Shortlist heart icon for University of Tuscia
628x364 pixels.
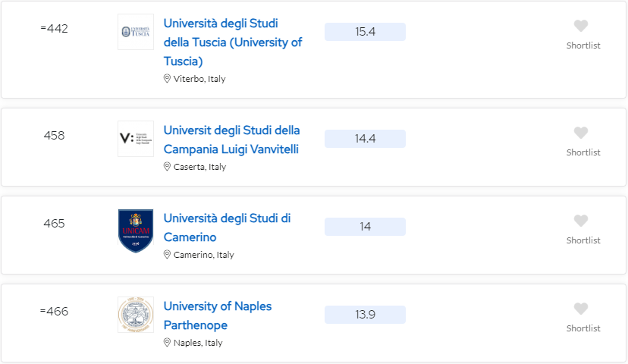(581, 26)
